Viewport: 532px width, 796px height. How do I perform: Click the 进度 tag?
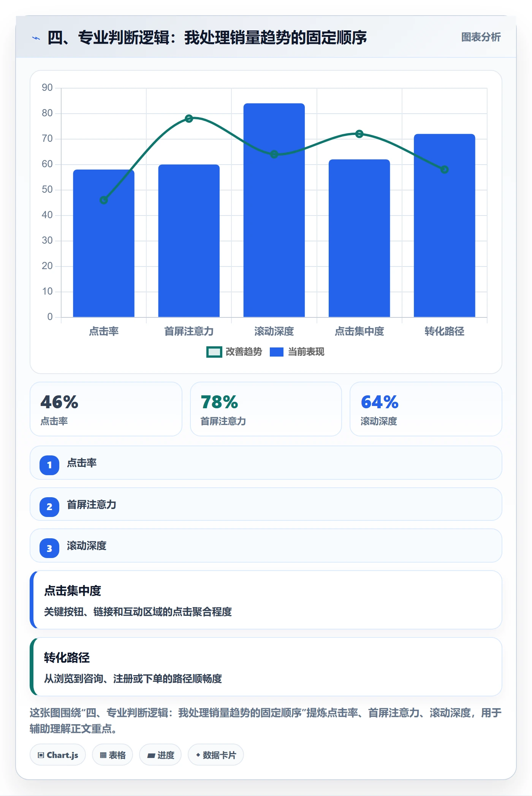coord(160,755)
